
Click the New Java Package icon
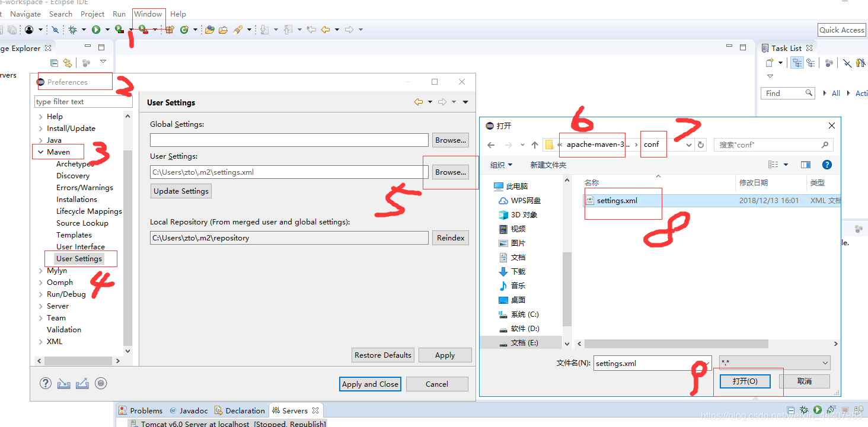click(x=170, y=30)
